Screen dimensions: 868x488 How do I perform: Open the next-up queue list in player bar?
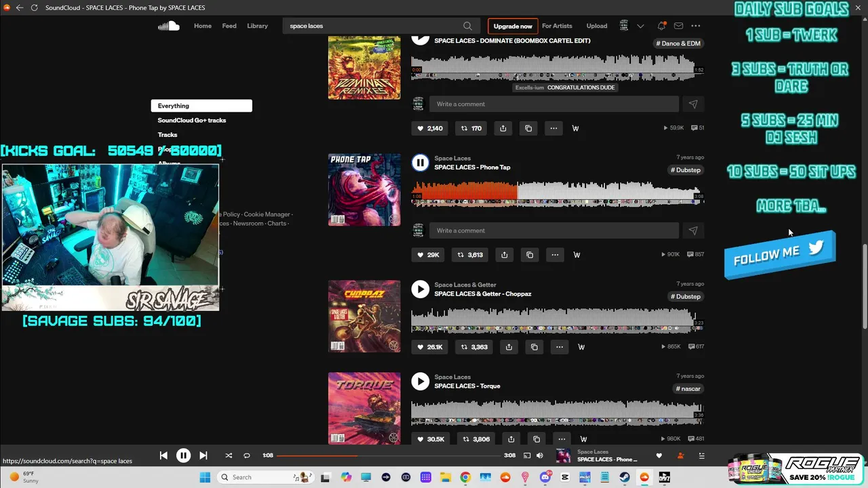(x=702, y=455)
